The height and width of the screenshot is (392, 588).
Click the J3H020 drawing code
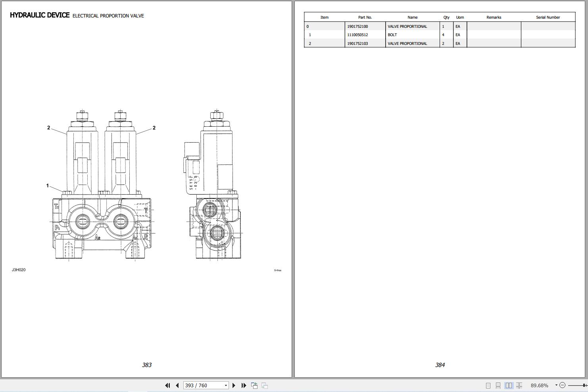19,270
